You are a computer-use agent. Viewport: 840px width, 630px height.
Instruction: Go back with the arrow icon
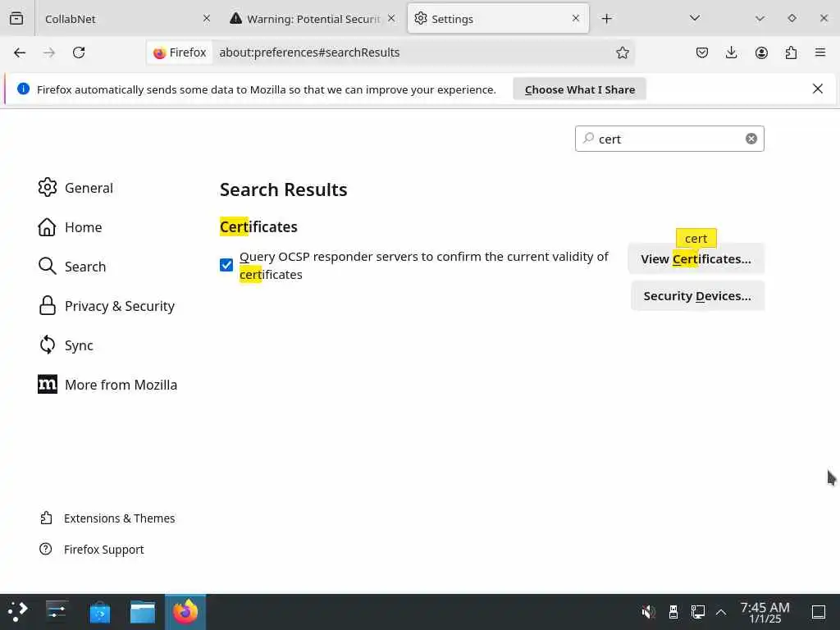pos(20,52)
